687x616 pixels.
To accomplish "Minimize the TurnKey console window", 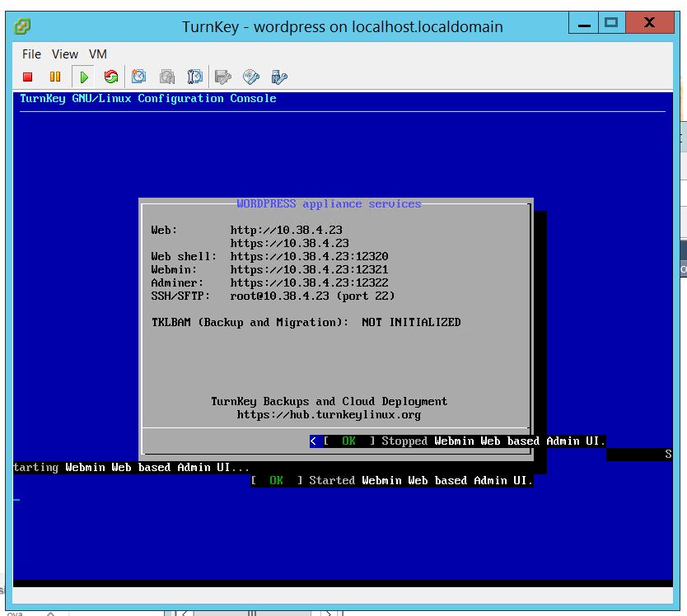I will click(x=582, y=23).
